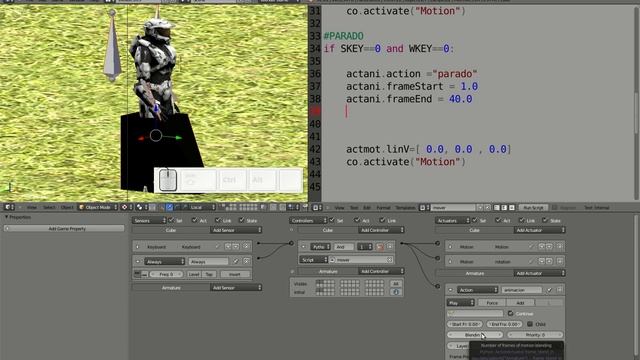
Task: Toggle Child checkbox in Action actuator
Action: tap(530, 324)
